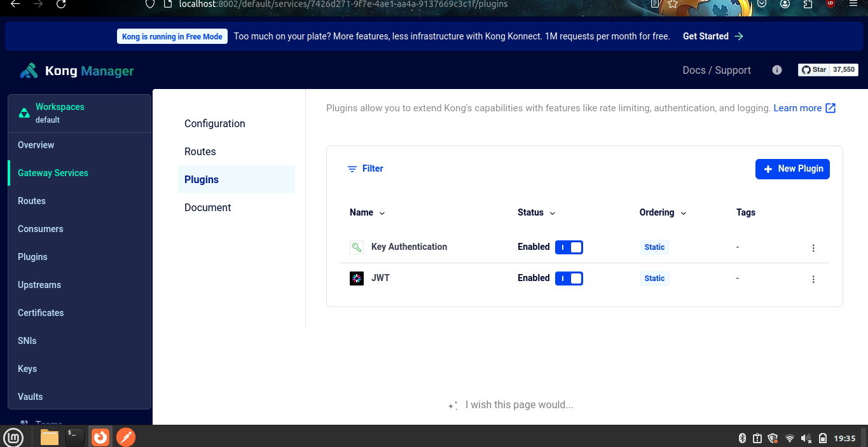Click the New Plugin button
This screenshot has width=868, height=447.
[x=792, y=168]
